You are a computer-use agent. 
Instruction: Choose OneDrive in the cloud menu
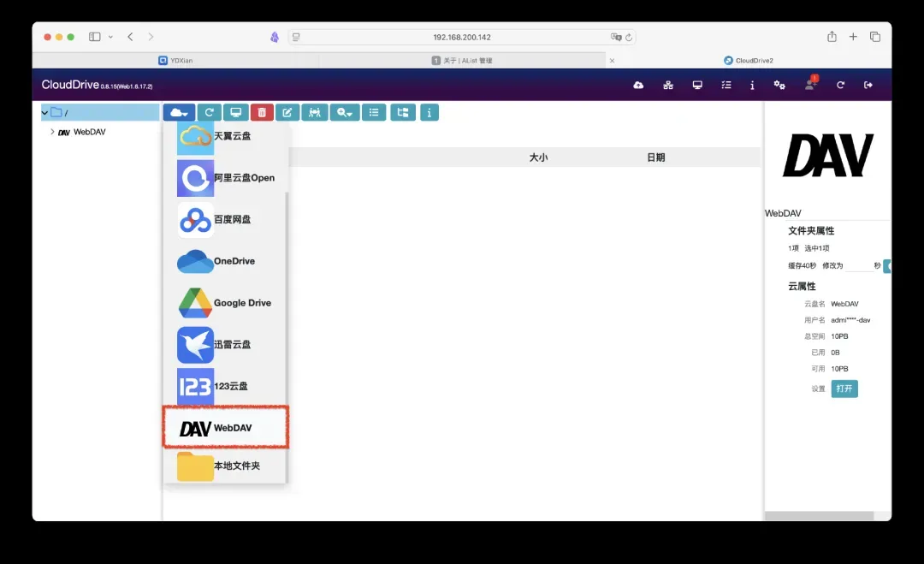click(226, 261)
